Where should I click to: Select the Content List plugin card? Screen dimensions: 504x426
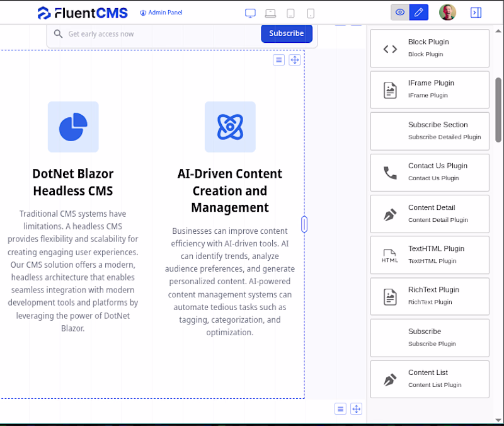(x=430, y=379)
